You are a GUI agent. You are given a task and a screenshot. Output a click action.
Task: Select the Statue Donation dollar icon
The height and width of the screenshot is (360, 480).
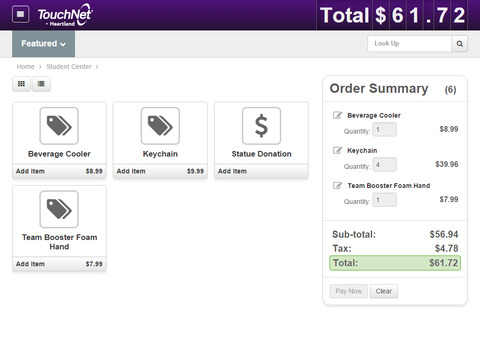261,126
